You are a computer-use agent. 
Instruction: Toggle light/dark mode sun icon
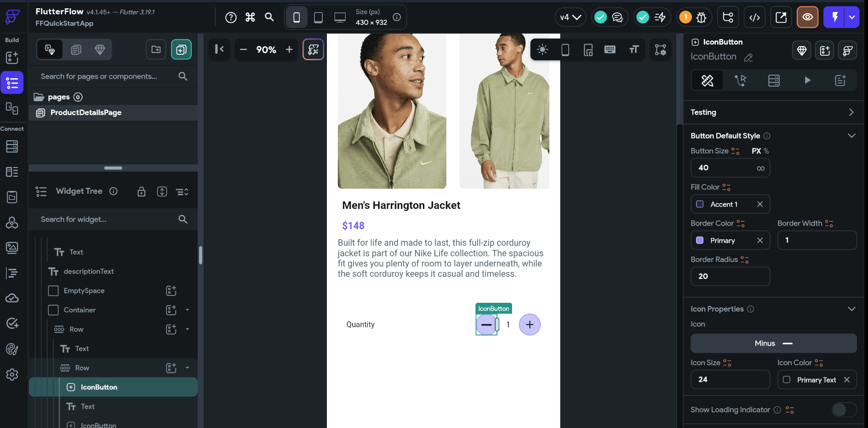click(x=542, y=49)
